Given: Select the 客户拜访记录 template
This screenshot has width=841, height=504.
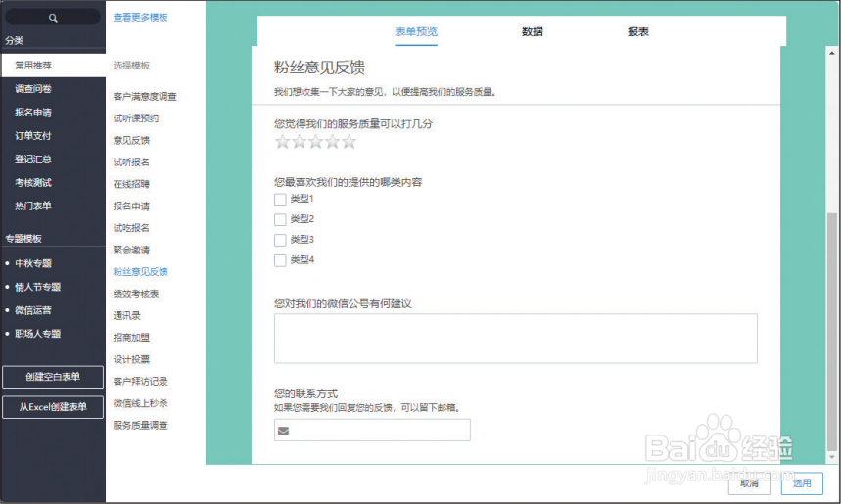Looking at the screenshot, I should point(141,382).
